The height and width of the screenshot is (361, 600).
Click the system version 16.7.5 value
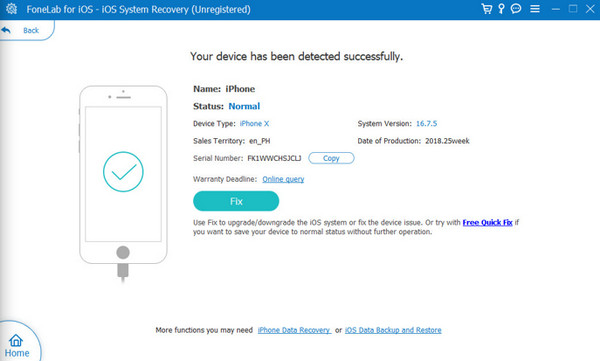pyautogui.click(x=426, y=124)
